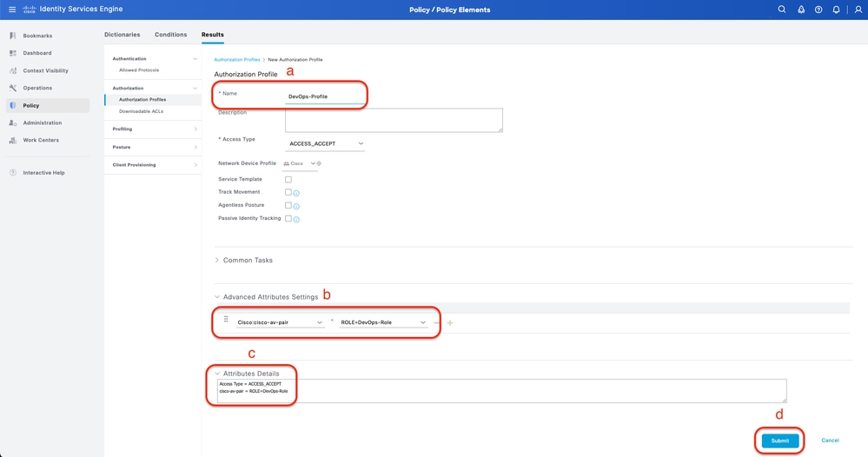
Task: Open Administration in the sidebar
Action: click(42, 123)
